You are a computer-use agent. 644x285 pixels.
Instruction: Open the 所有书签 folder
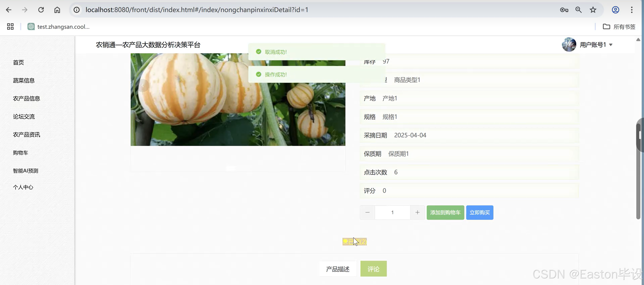619,26
